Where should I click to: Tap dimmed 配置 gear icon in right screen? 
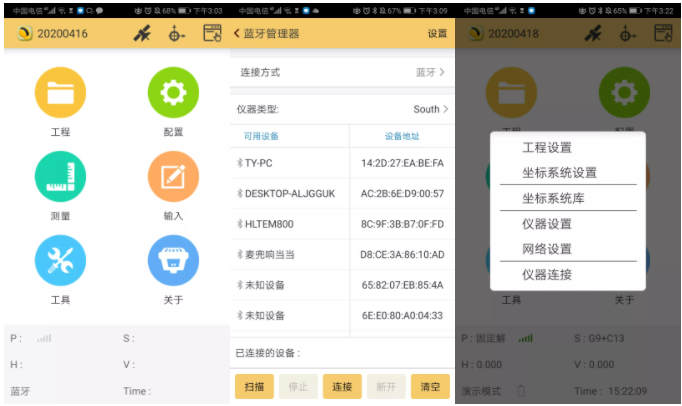pyautogui.click(x=624, y=92)
